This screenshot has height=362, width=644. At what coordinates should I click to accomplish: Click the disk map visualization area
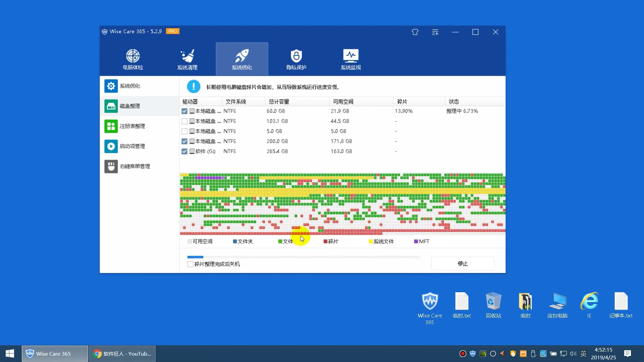click(342, 203)
